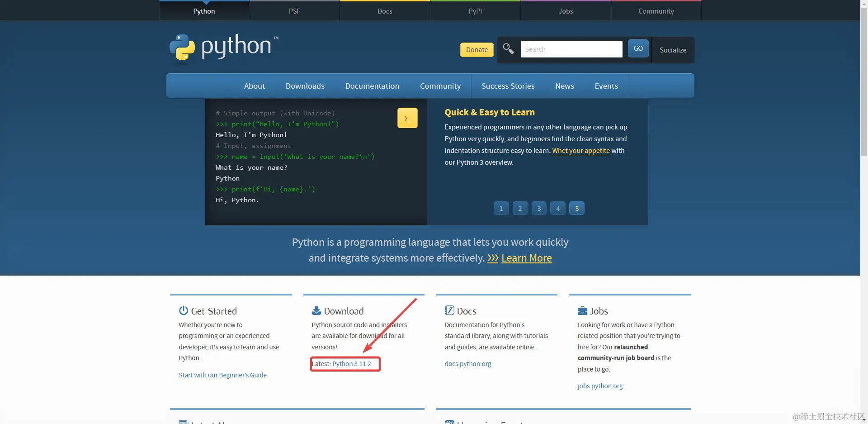Open the Community navigation menu

(440, 86)
